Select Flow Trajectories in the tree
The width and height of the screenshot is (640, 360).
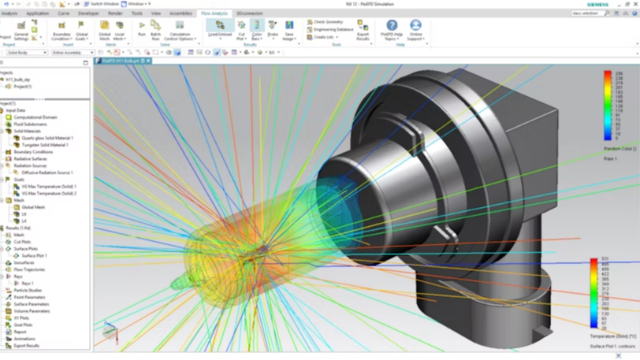tap(29, 269)
